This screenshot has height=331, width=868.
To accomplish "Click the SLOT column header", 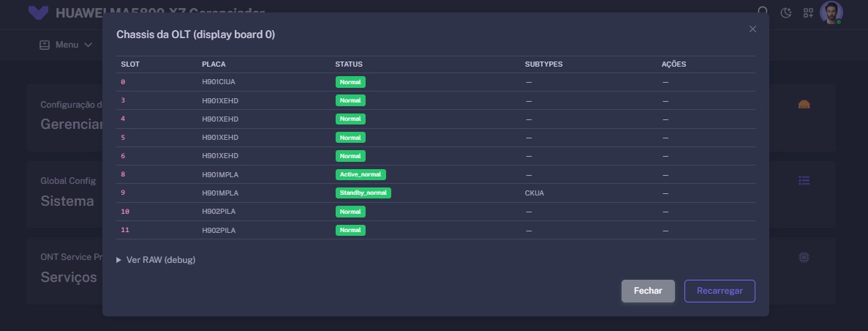I will (130, 64).
